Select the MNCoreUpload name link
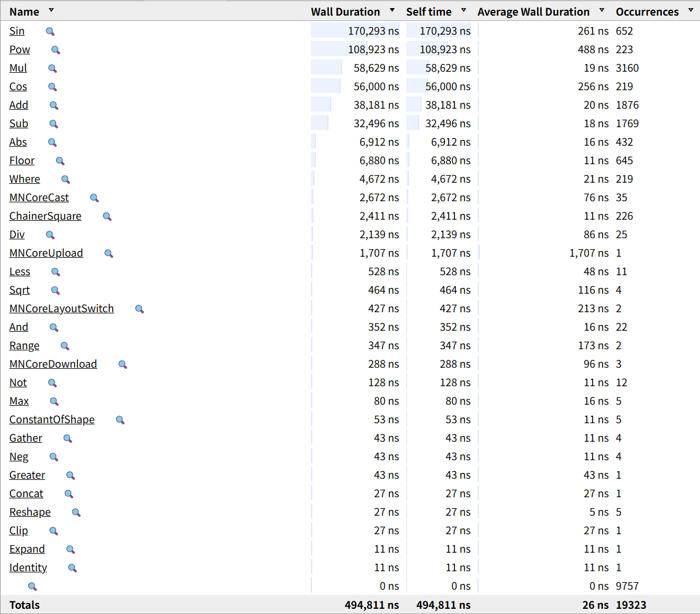The image size is (700, 614). tap(46, 253)
